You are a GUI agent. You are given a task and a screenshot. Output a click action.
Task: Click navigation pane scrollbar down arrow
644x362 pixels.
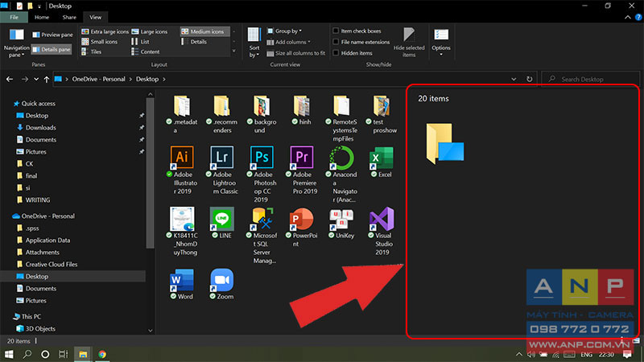[x=151, y=331]
